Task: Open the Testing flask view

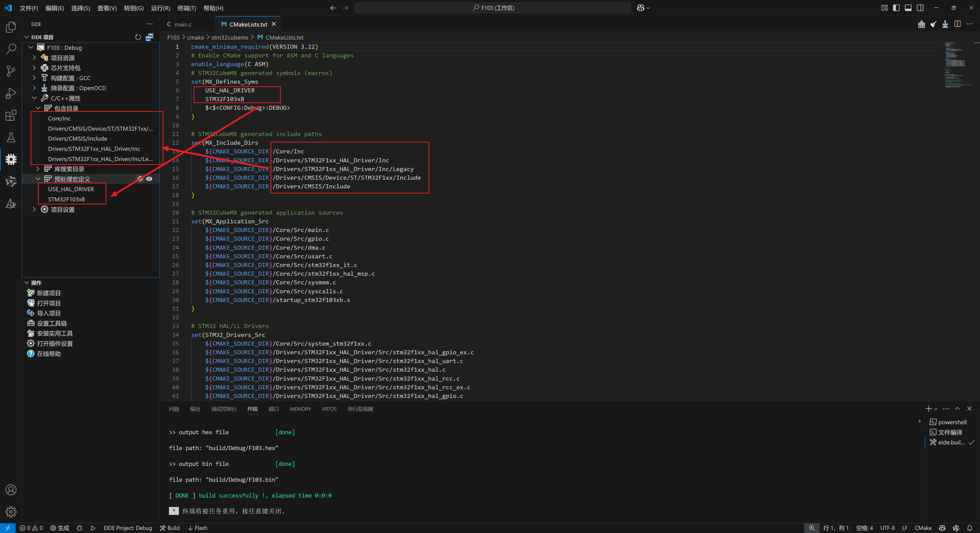Action: click(x=11, y=137)
